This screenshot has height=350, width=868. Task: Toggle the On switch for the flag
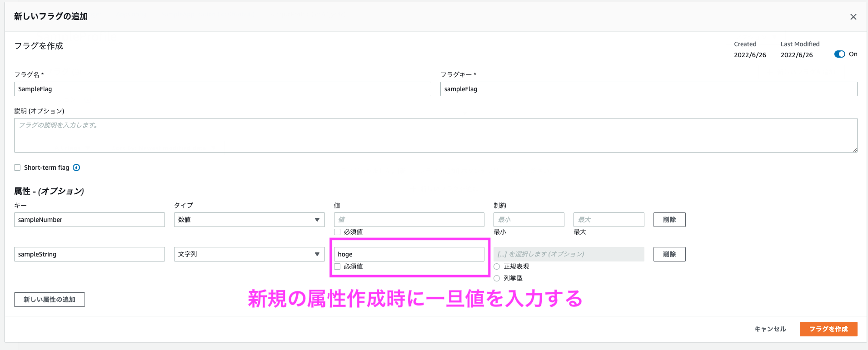click(839, 54)
